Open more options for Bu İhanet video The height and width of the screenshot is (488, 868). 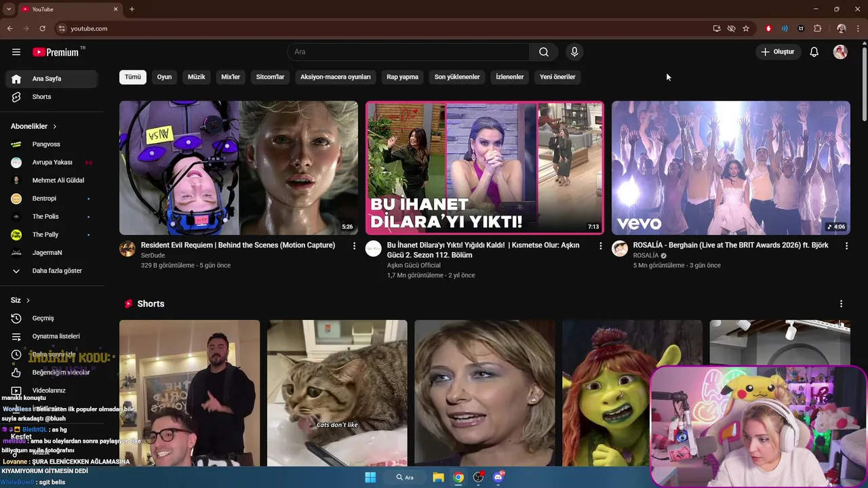(x=600, y=246)
